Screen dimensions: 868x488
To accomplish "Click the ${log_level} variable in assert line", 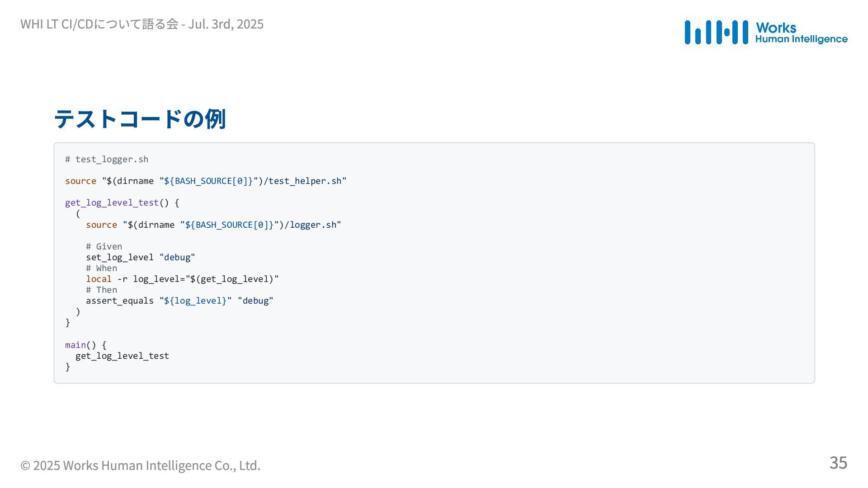I will click(195, 300).
